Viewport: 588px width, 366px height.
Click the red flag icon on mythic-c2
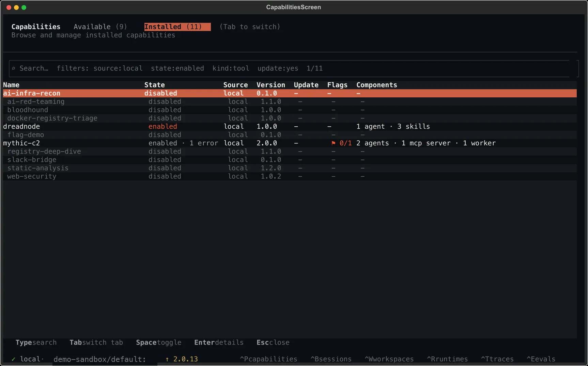(334, 143)
